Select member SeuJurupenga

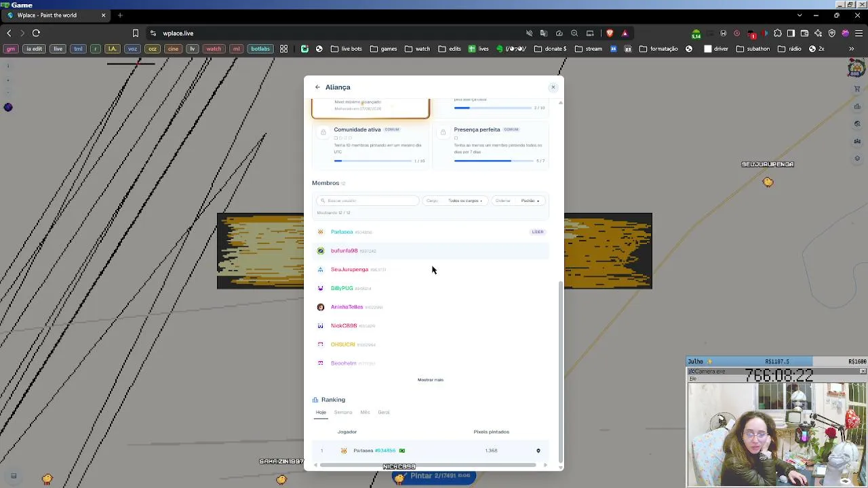(x=431, y=270)
